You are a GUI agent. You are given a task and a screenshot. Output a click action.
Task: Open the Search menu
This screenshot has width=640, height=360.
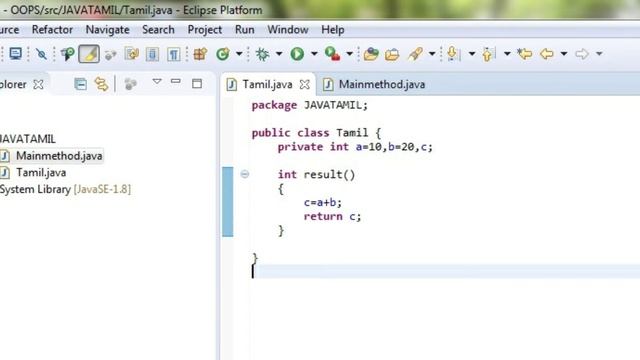(x=158, y=30)
